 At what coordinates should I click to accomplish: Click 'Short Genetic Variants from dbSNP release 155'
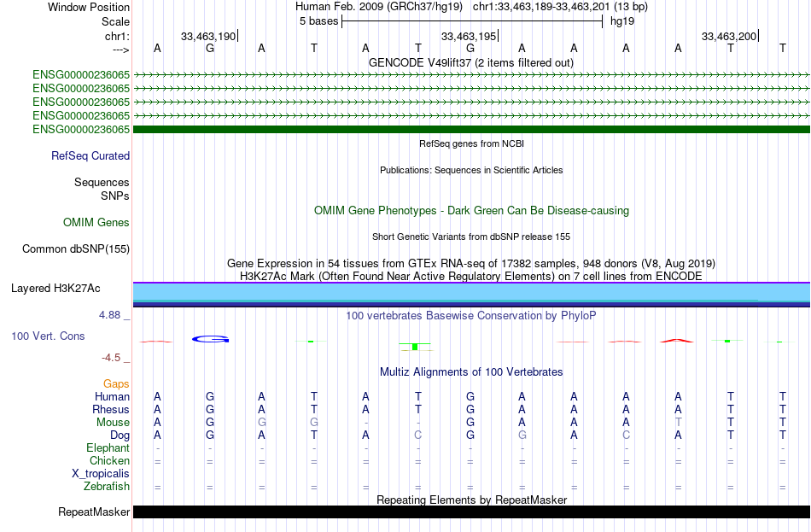pyautogui.click(x=471, y=237)
